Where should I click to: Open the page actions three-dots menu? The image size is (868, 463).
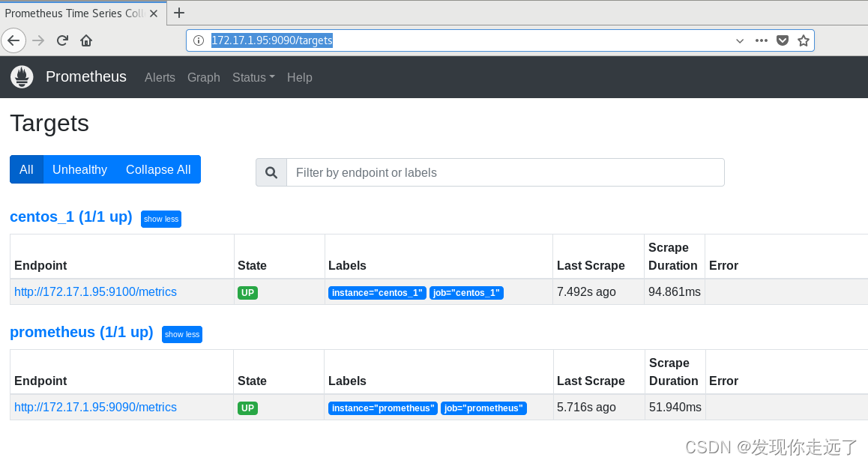(761, 40)
